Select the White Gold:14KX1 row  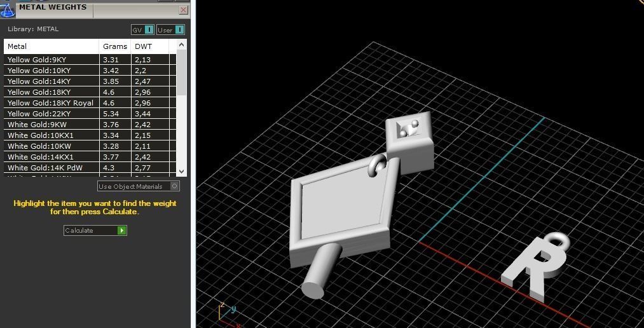(90, 157)
